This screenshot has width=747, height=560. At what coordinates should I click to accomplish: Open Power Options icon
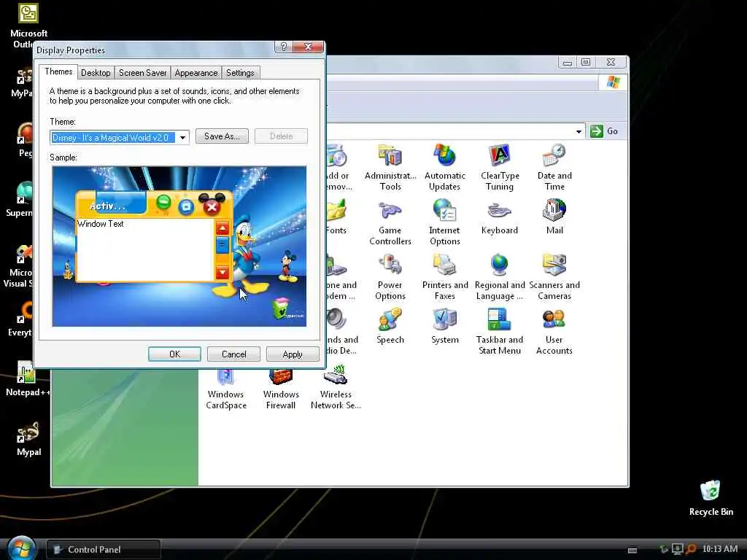[x=390, y=276]
